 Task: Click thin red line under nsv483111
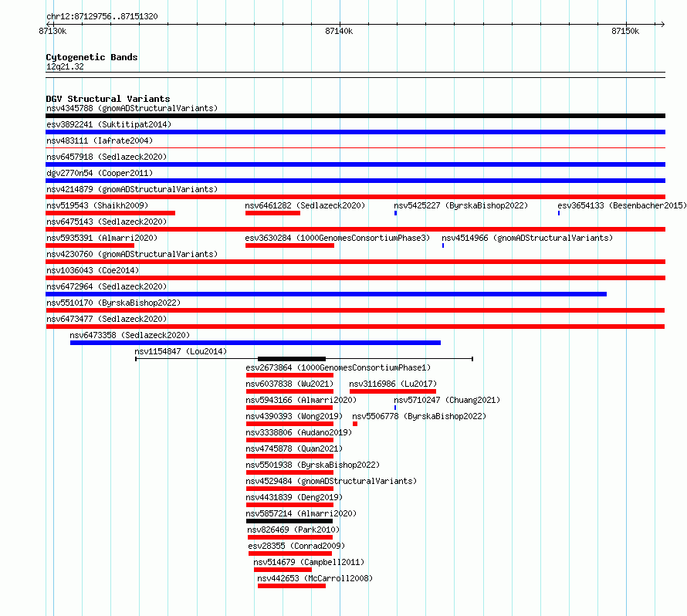click(x=355, y=148)
